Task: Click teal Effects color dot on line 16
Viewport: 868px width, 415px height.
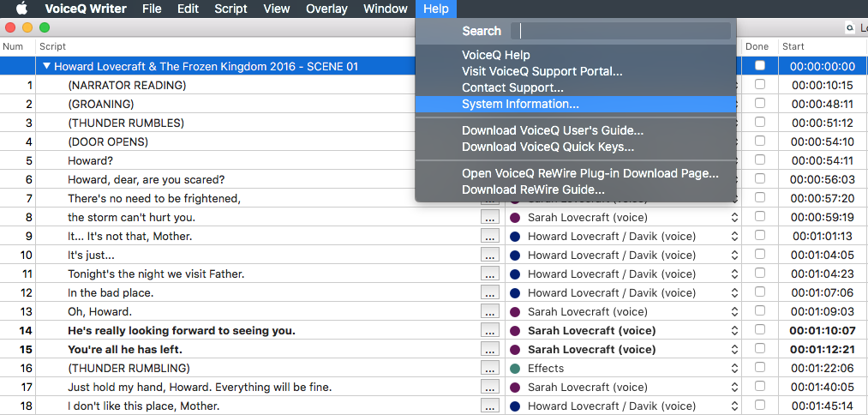Action: pos(515,369)
